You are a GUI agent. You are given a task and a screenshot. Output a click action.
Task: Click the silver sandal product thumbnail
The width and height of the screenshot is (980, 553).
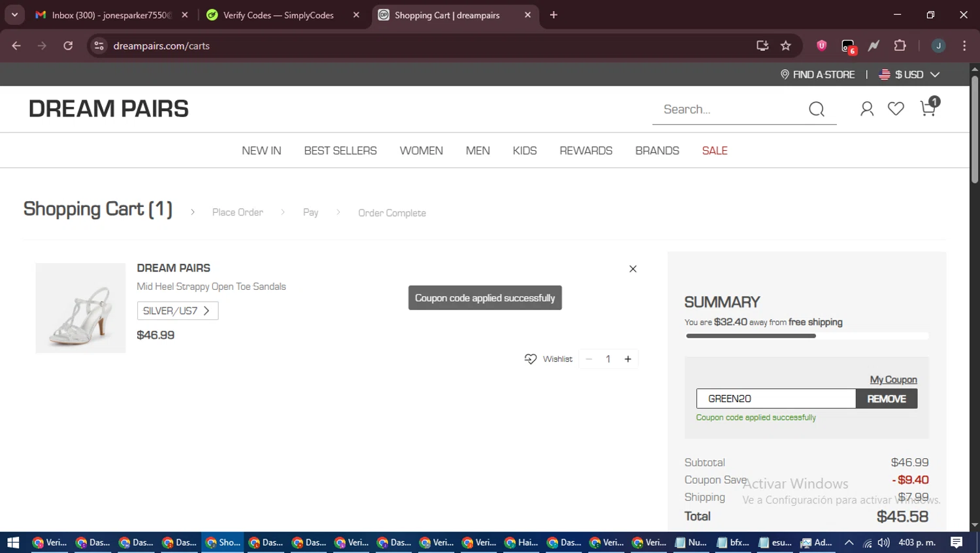coord(80,308)
